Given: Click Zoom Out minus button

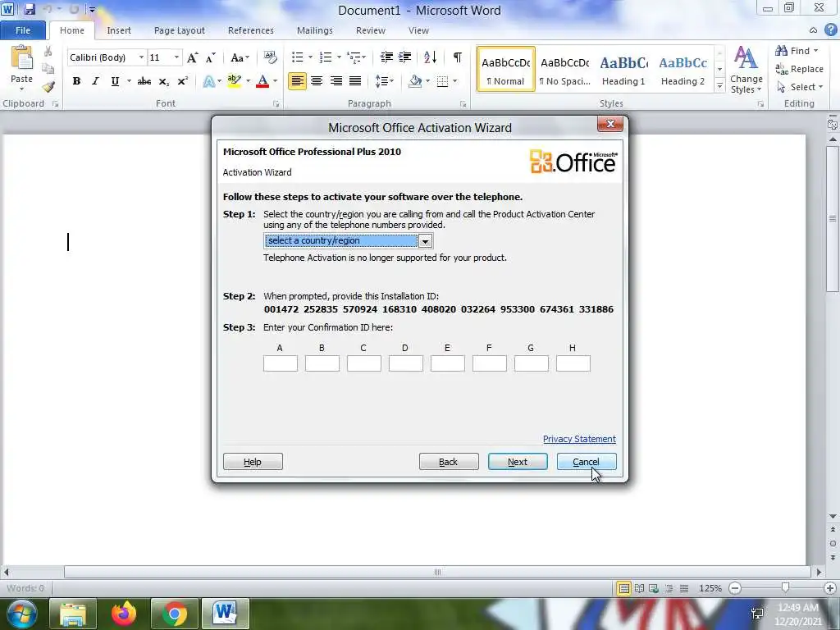Looking at the screenshot, I should 735,588.
